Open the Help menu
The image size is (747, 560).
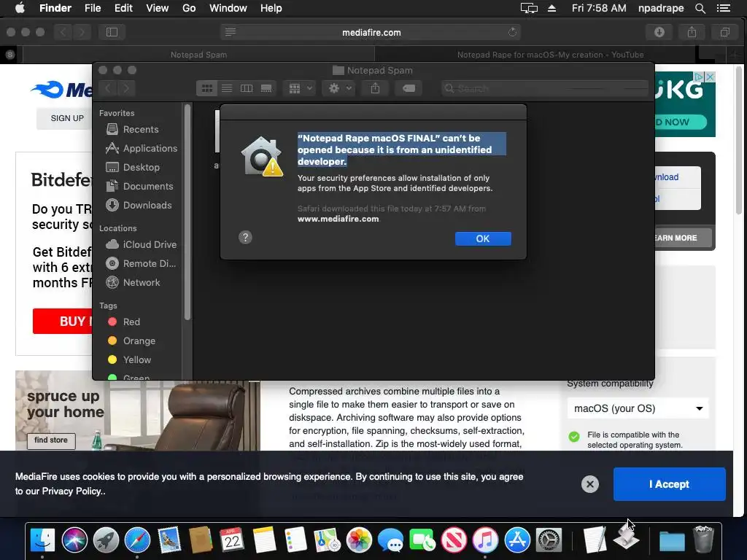[271, 8]
